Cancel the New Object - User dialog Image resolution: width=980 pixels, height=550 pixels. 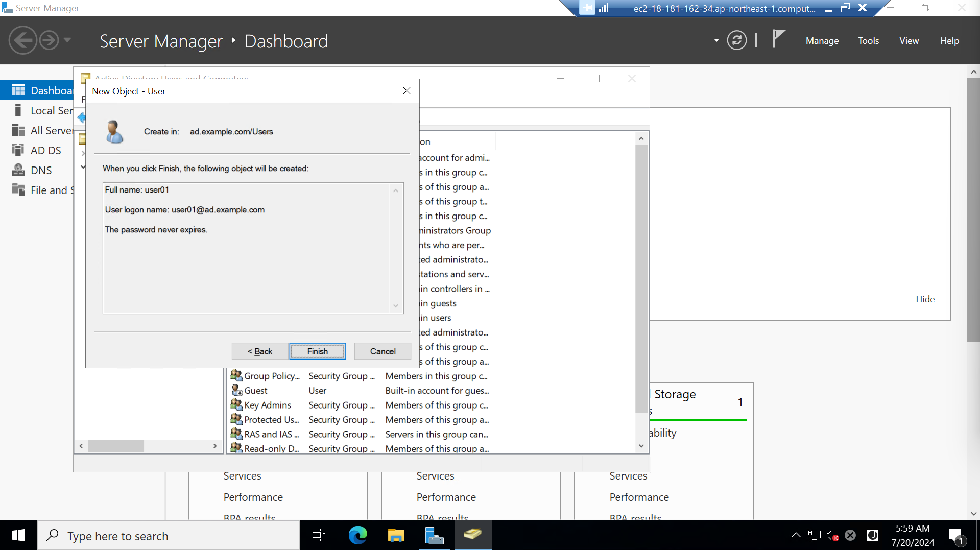point(382,351)
